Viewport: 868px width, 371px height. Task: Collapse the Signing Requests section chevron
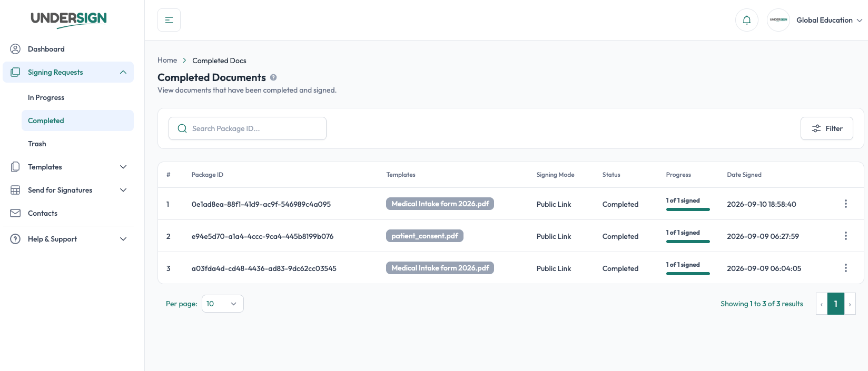pyautogui.click(x=123, y=72)
